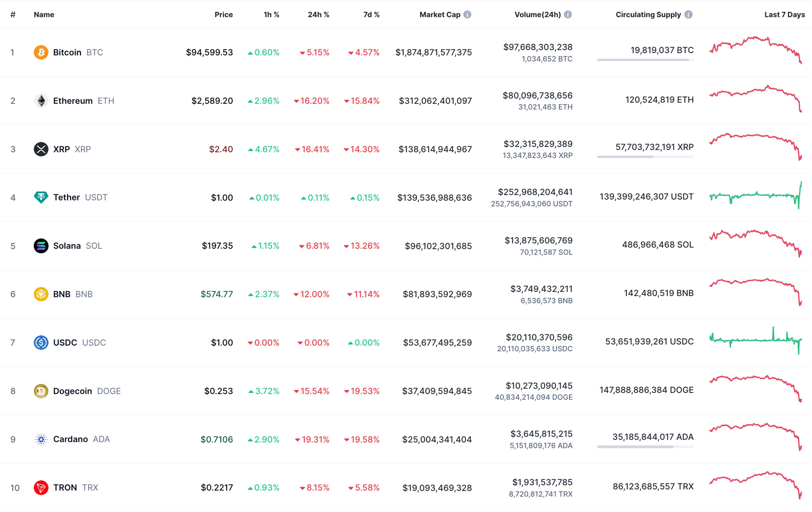Click the Dogecoin logo icon
Viewport: 812px width, 512px height.
point(41,391)
